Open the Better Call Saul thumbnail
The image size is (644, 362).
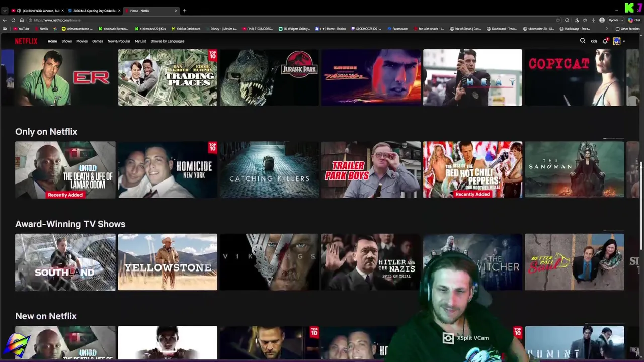coord(574,262)
